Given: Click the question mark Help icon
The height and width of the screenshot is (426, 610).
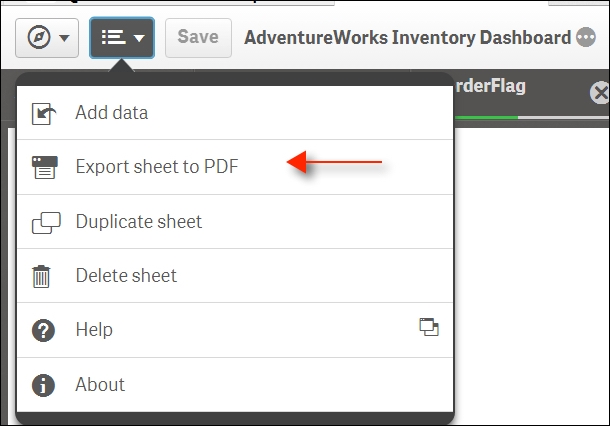Looking at the screenshot, I should point(43,331).
